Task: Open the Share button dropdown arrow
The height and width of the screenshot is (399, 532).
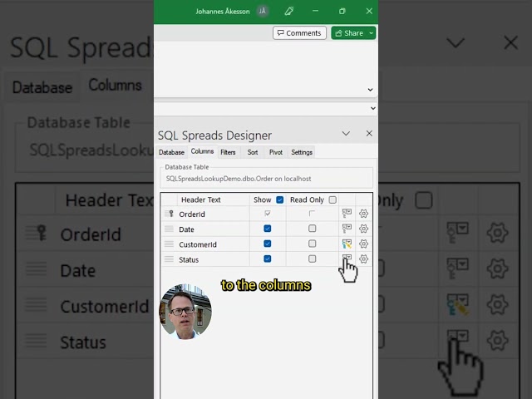Action: pyautogui.click(x=372, y=33)
